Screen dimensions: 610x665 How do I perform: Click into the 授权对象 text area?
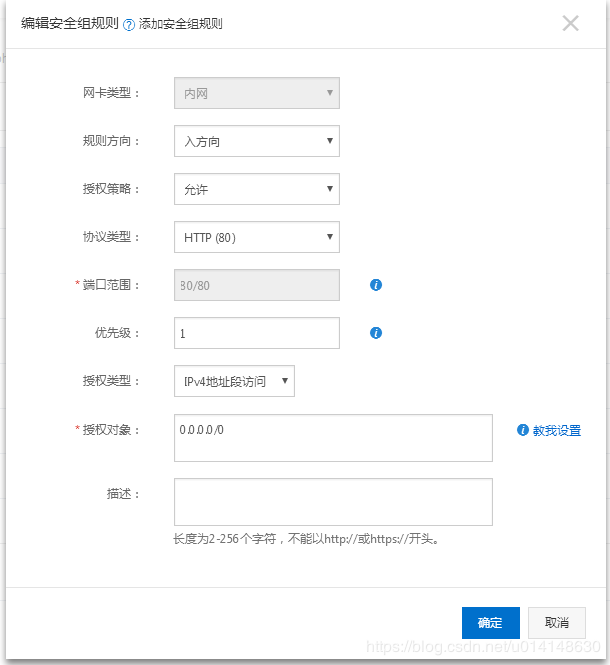pos(332,438)
